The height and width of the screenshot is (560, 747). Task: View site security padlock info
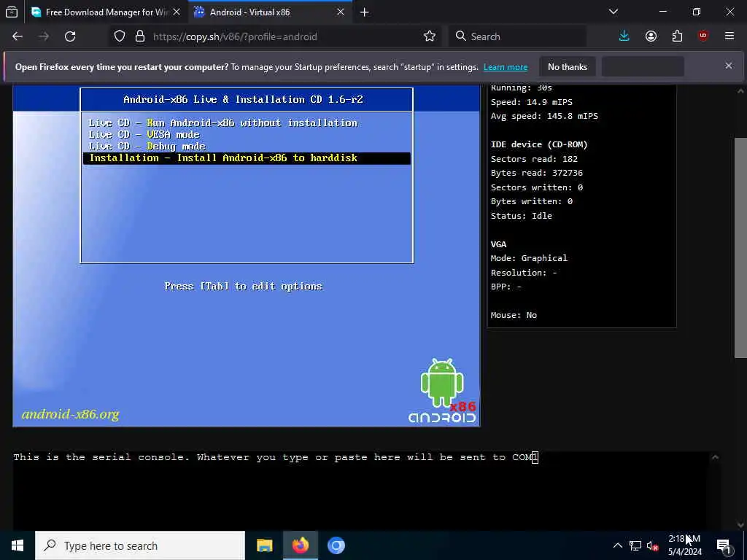140,36
